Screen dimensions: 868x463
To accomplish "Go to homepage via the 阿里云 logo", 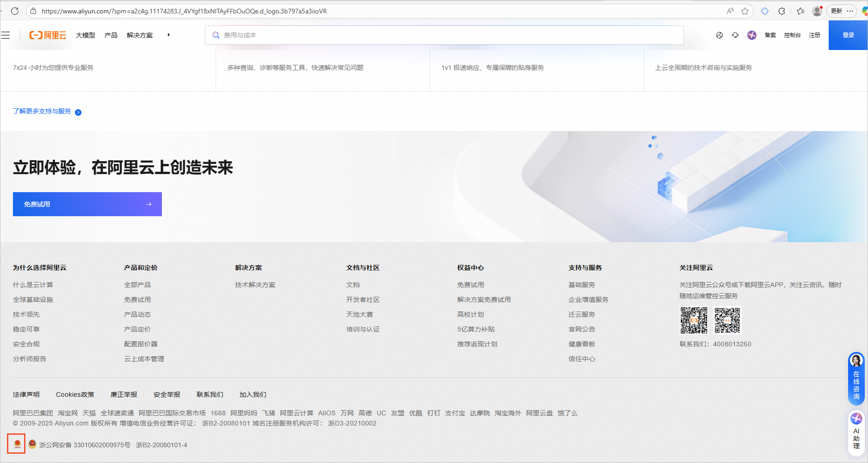I will (x=48, y=35).
